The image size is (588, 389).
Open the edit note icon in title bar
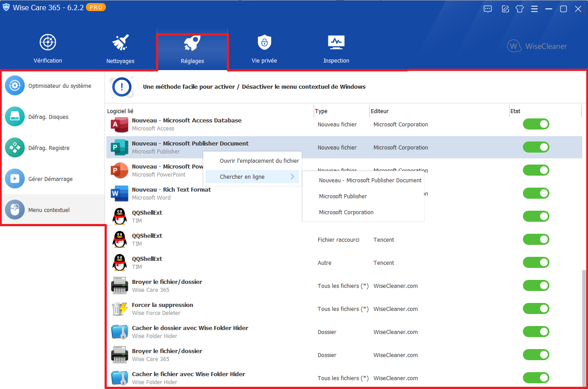point(505,9)
